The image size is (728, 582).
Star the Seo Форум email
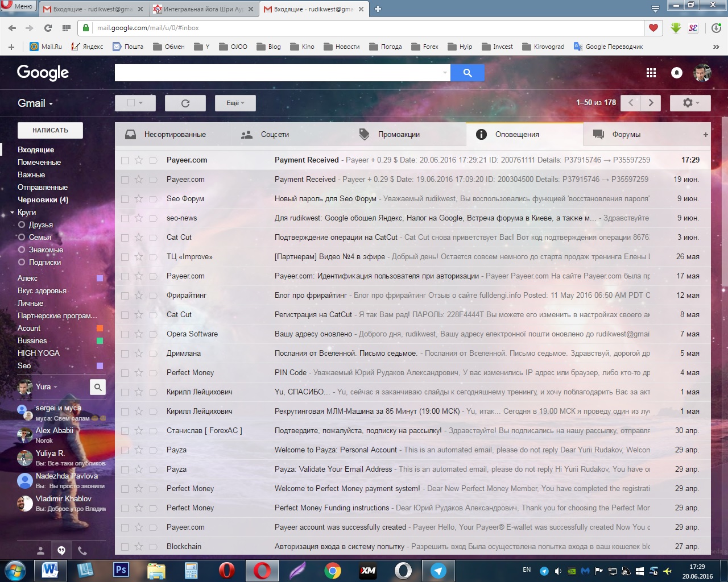pos(139,198)
